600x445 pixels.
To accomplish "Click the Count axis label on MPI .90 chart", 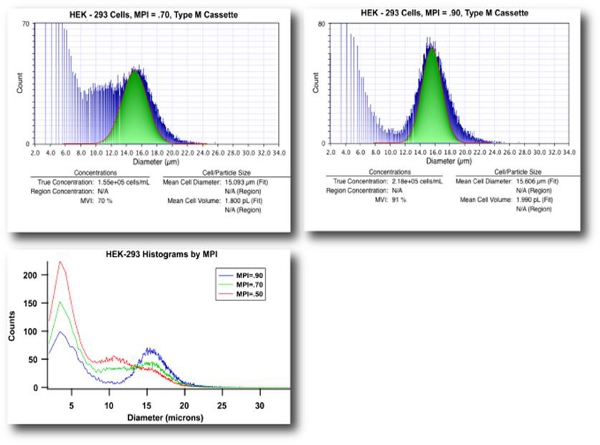I will click(316, 82).
